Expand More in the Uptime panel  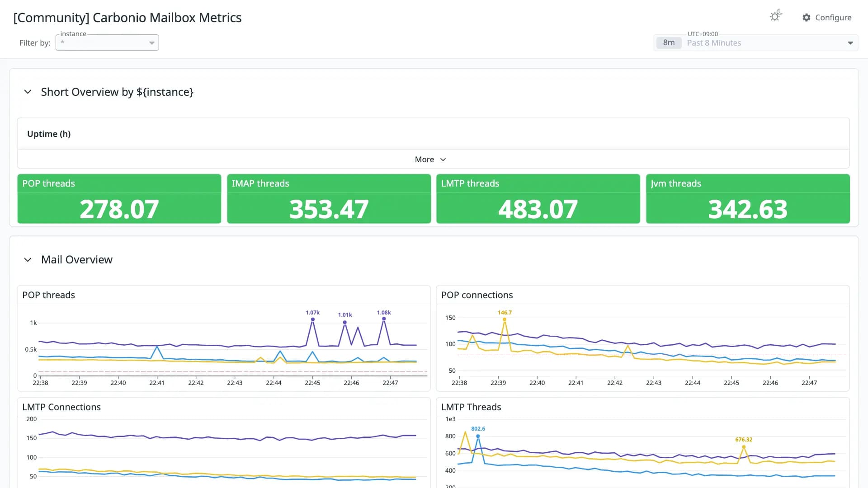point(430,160)
